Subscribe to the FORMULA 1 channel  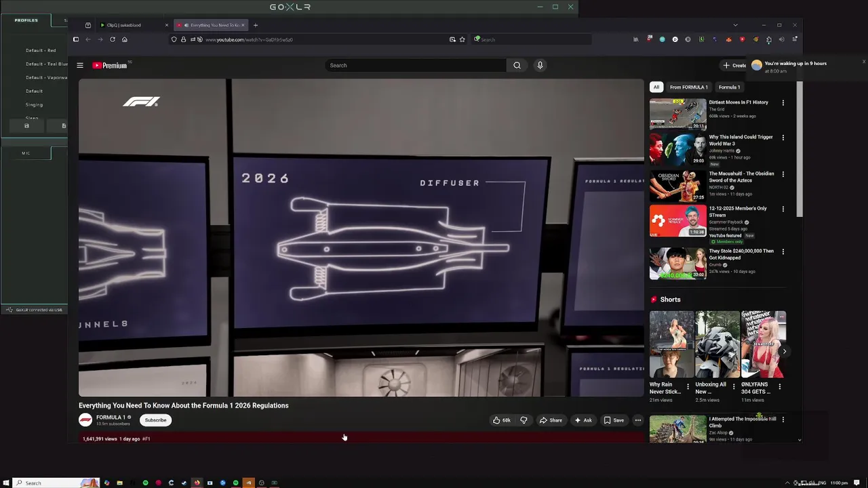[x=155, y=420]
